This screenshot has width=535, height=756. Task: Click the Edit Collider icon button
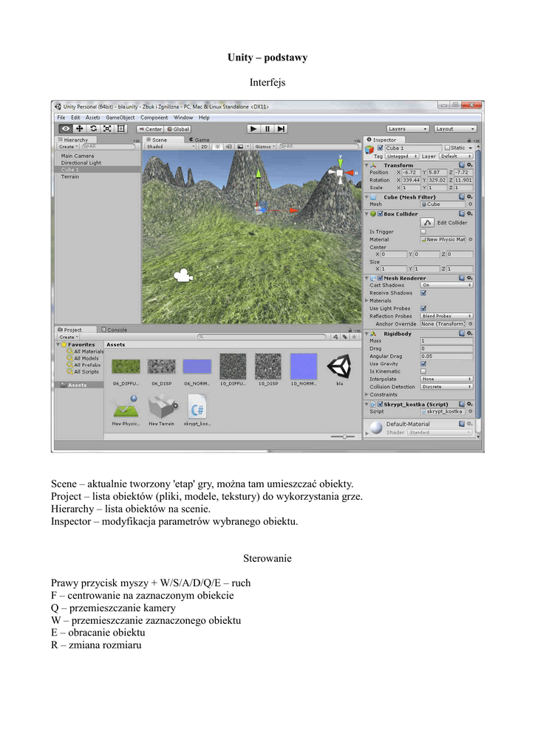[x=427, y=222]
